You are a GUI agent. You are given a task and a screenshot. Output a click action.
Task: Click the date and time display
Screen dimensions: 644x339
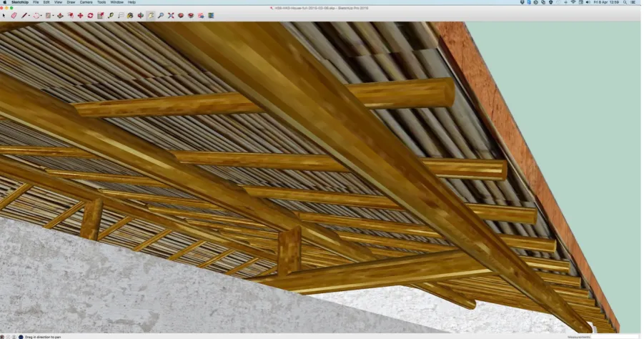click(x=606, y=2)
